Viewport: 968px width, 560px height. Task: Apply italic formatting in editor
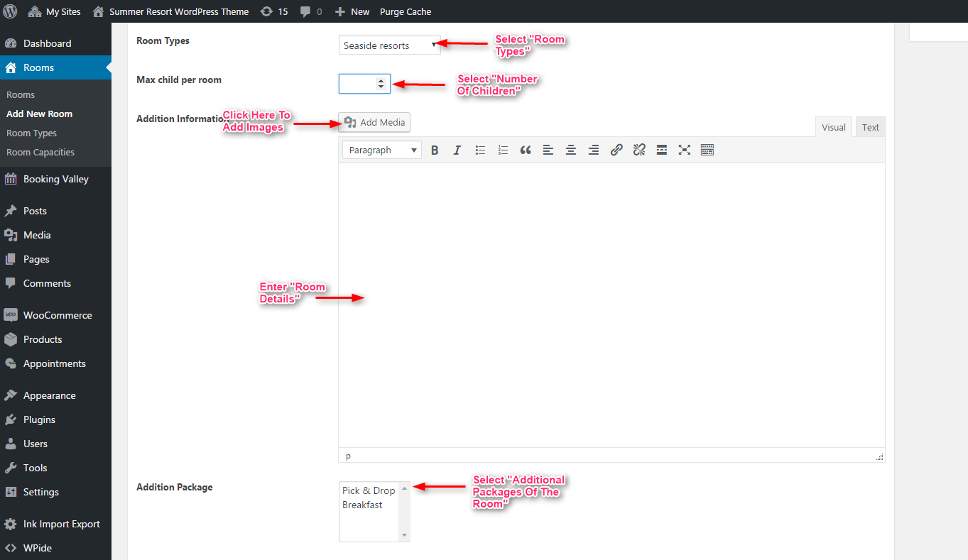(457, 150)
